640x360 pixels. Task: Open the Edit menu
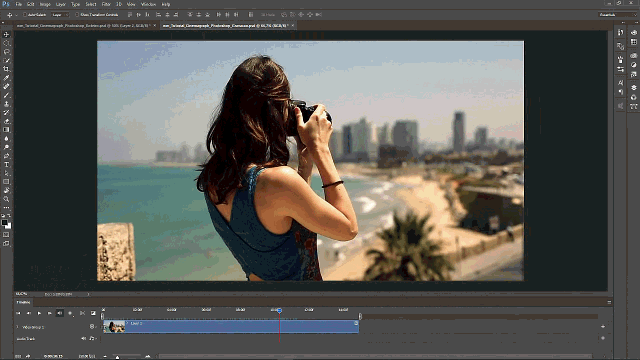(x=31, y=4)
